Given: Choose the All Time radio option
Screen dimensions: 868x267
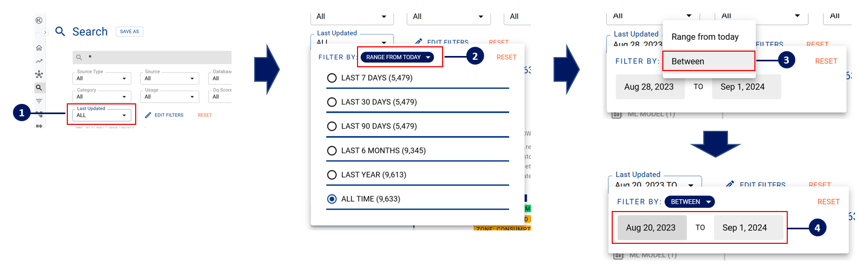Looking at the screenshot, I should click(332, 199).
